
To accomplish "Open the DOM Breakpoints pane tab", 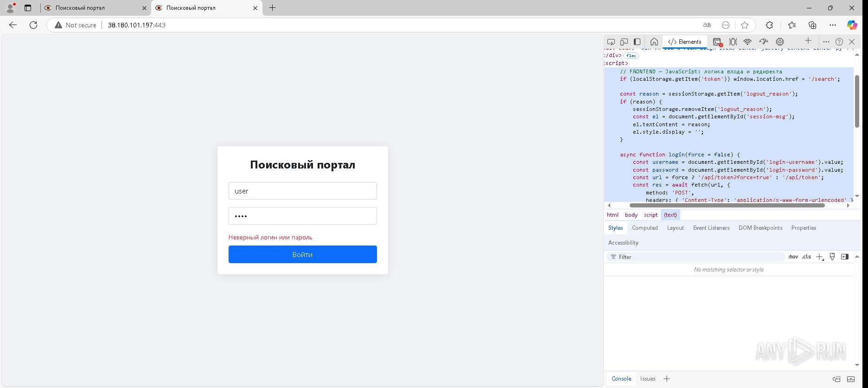I will click(x=760, y=228).
